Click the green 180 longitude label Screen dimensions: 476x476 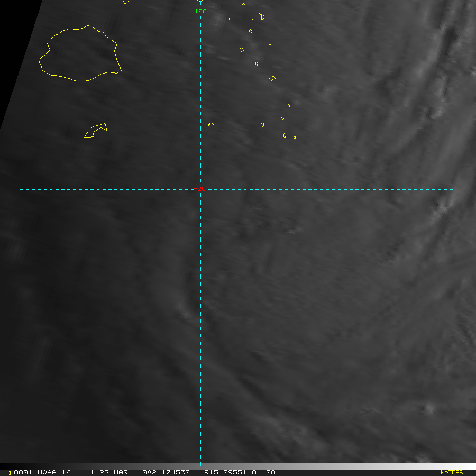[x=200, y=11]
